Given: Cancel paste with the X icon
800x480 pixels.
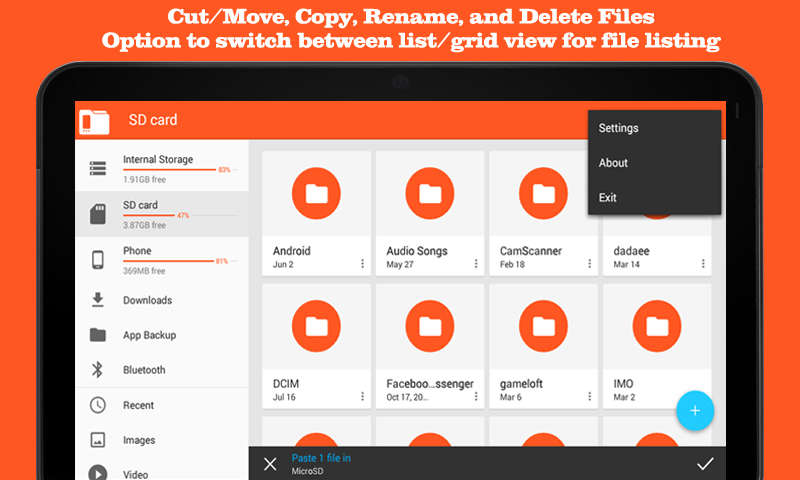Looking at the screenshot, I should click(270, 464).
